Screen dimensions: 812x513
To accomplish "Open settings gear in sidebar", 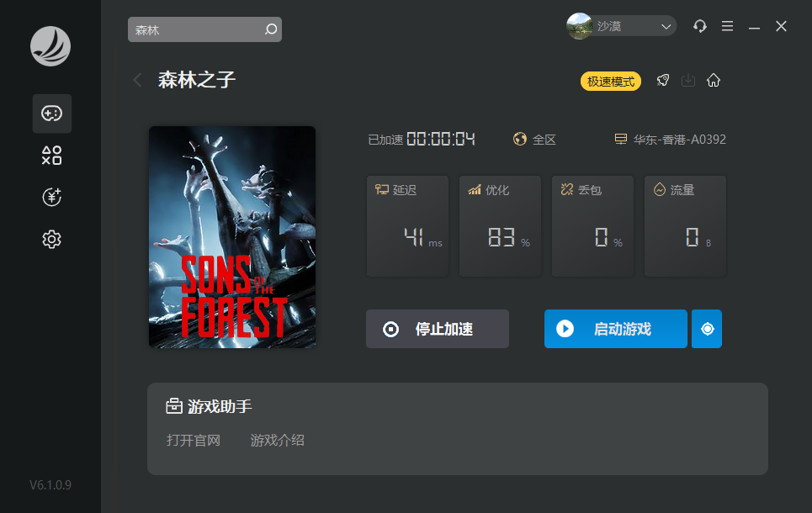I will point(52,239).
